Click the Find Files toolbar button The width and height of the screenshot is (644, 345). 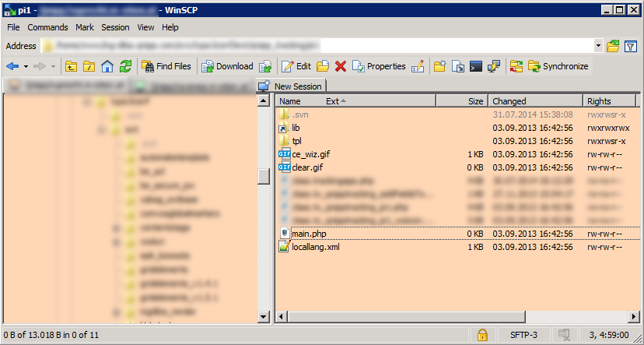[166, 66]
